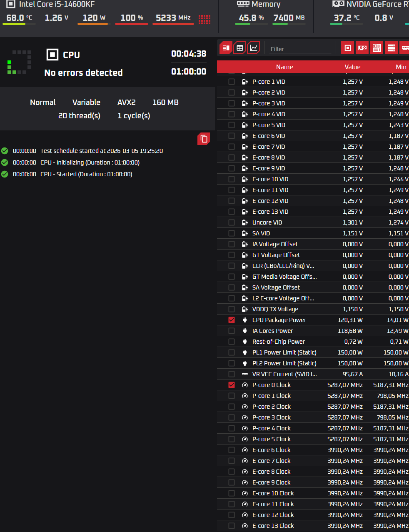Select the GT Voltage Offset row name
This screenshot has height=532, width=409.
[276, 255]
